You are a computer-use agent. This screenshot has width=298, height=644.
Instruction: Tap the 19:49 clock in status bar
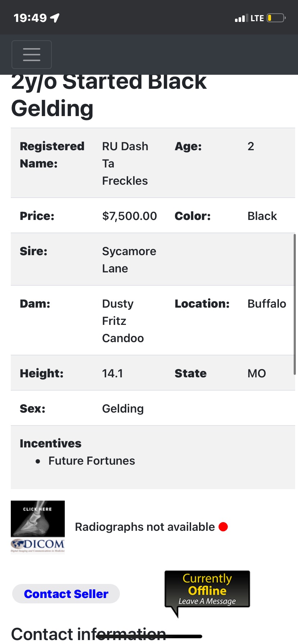point(30,18)
